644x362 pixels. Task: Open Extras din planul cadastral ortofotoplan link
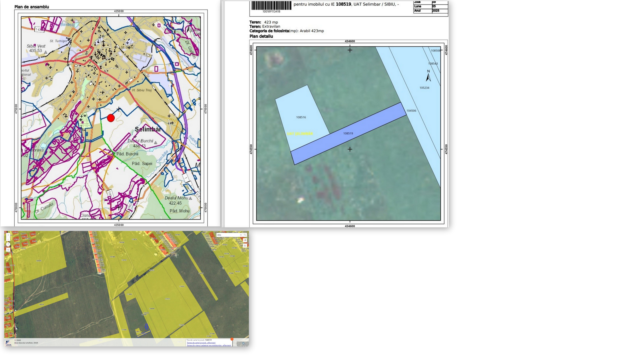209,346
